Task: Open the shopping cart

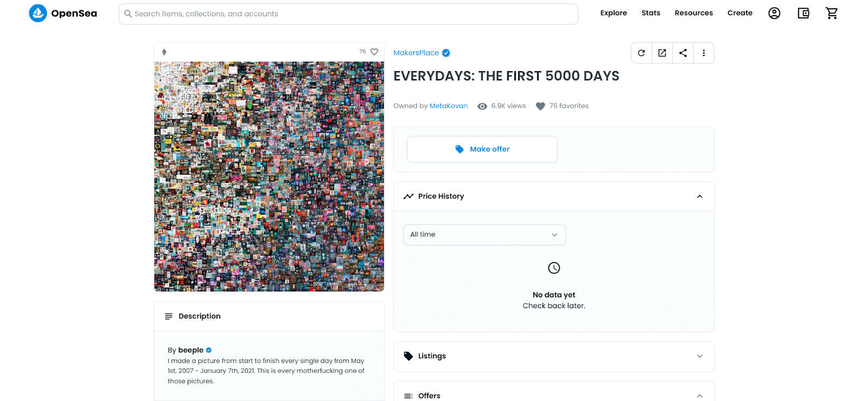Action: [832, 14]
